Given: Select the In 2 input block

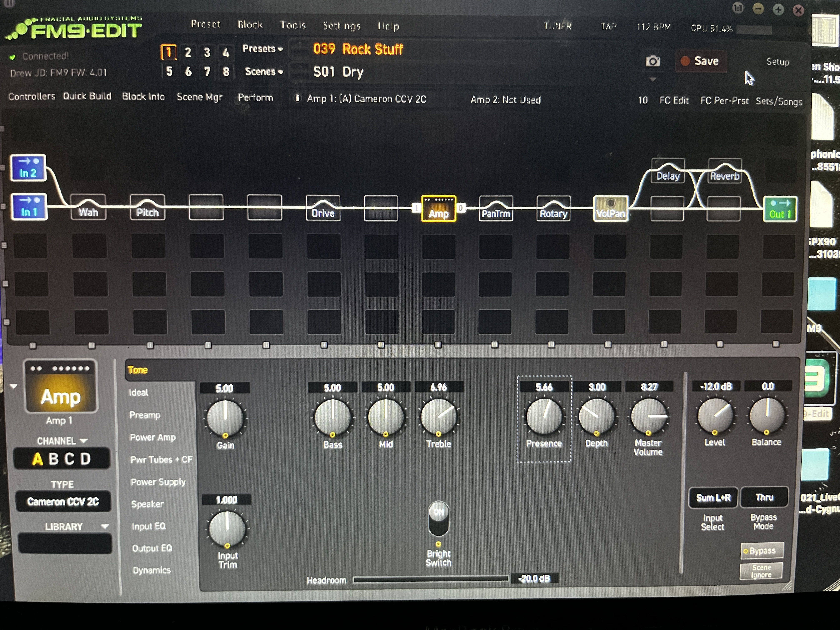Looking at the screenshot, I should [28, 168].
